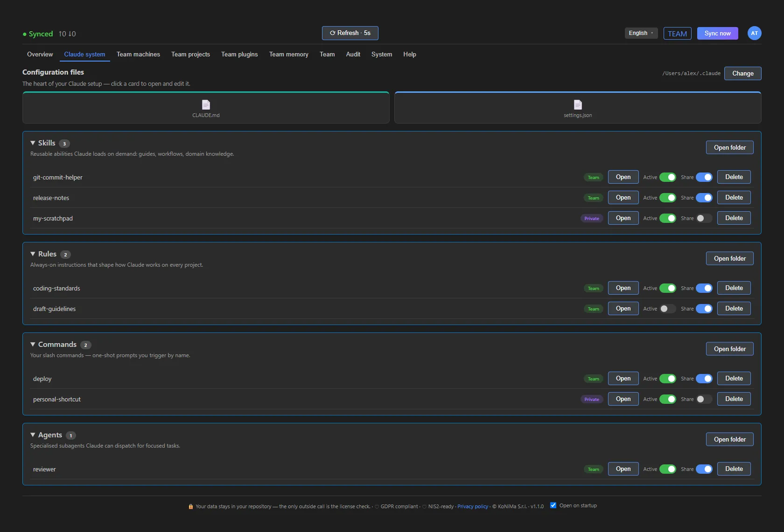Delete the draft-guidelines rule

click(734, 309)
